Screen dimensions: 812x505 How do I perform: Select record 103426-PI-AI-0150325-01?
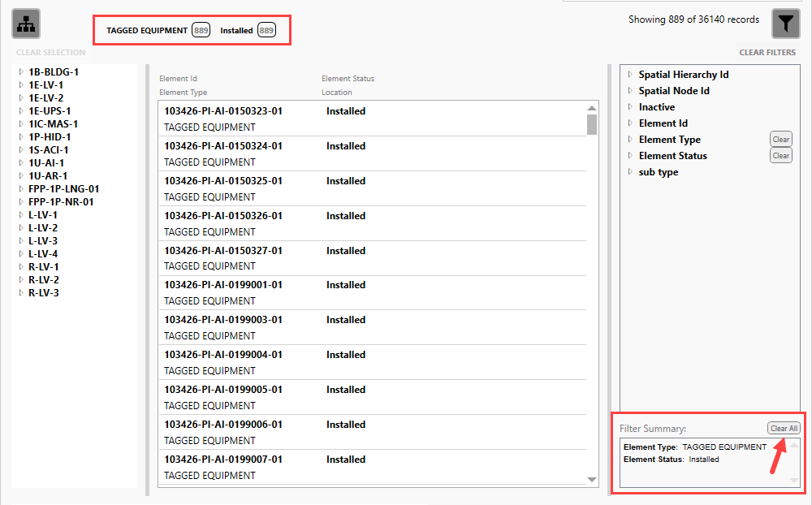[x=373, y=188]
